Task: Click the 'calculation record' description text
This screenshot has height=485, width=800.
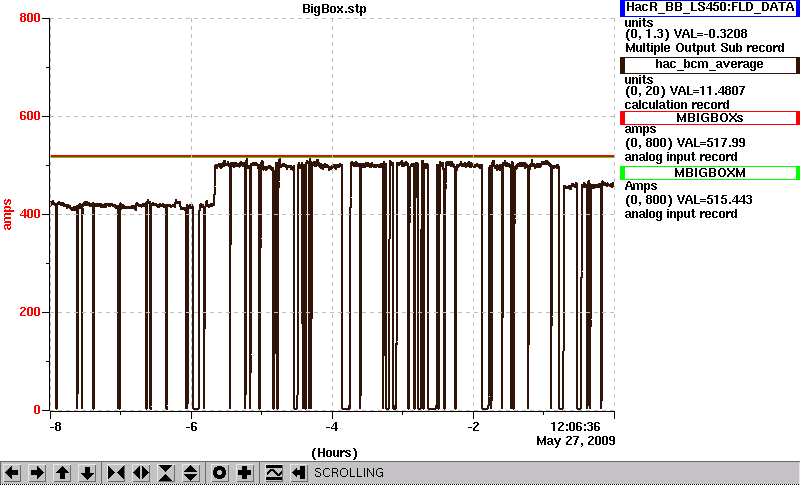Action: click(x=677, y=105)
